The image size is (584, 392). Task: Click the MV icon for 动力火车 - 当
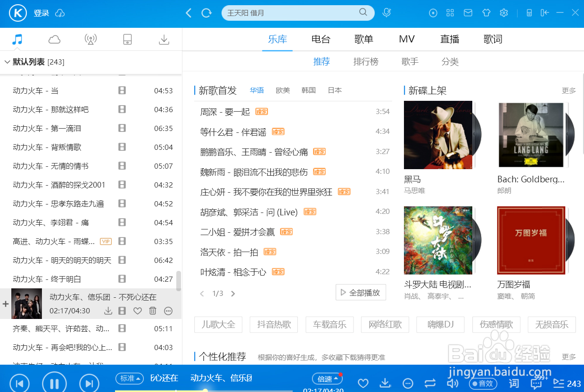[x=122, y=90]
